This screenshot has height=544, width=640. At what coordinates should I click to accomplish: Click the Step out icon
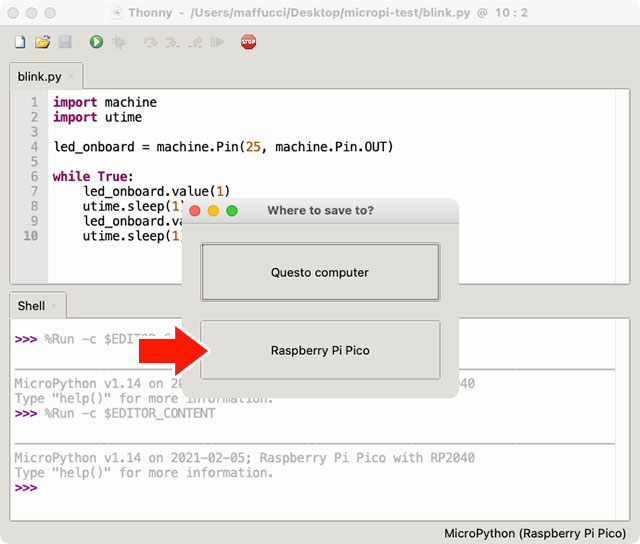(x=194, y=42)
